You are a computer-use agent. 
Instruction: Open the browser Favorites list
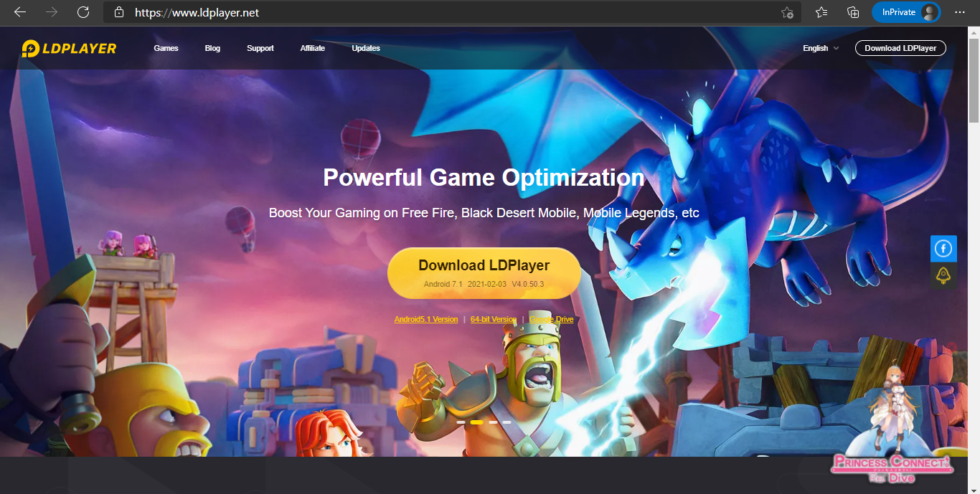[x=821, y=12]
